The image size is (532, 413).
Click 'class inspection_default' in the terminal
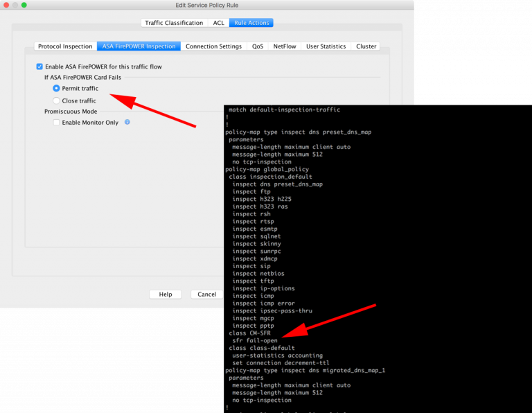pos(270,177)
